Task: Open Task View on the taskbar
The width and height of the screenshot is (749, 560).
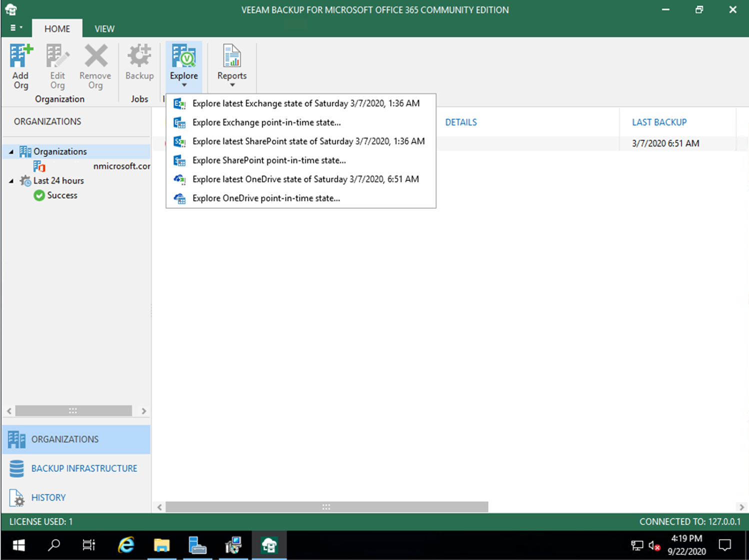Action: 89,545
